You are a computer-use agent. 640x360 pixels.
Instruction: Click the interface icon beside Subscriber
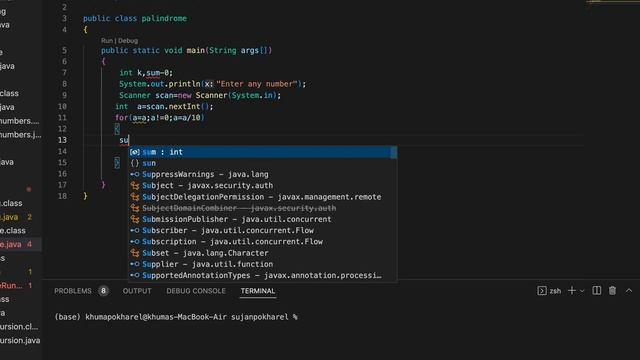135,231
